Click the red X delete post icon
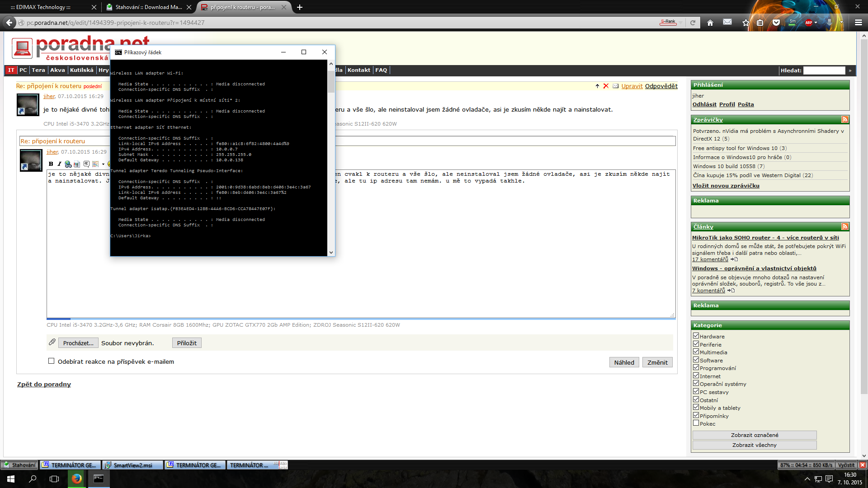This screenshot has width=868, height=488. pyautogui.click(x=606, y=86)
